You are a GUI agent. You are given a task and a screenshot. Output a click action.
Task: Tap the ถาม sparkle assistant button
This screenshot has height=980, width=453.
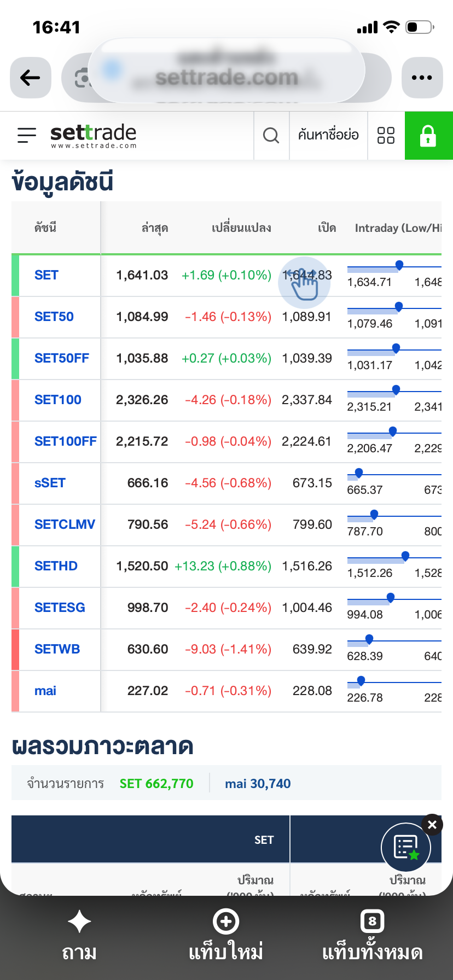[x=79, y=936]
